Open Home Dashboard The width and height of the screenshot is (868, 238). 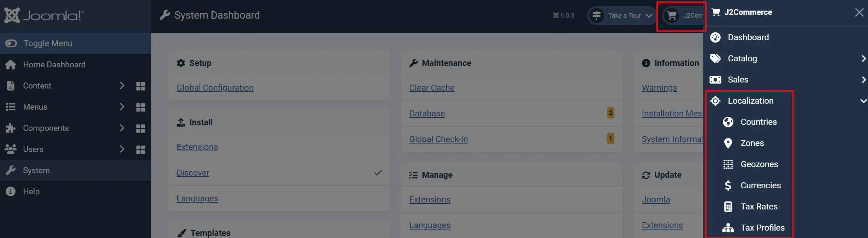click(54, 65)
